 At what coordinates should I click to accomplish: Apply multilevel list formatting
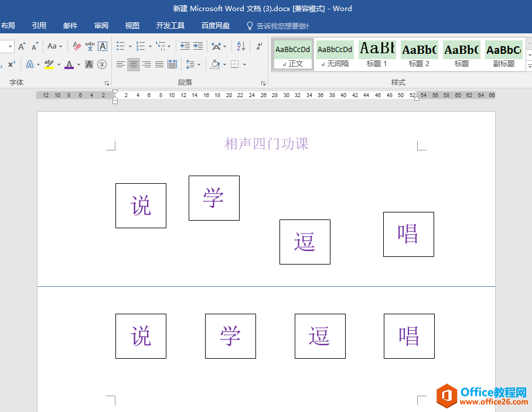pyautogui.click(x=161, y=46)
